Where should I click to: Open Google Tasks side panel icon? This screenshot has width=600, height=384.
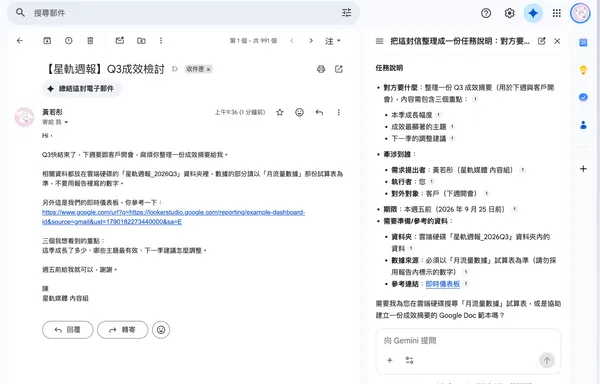[583, 98]
